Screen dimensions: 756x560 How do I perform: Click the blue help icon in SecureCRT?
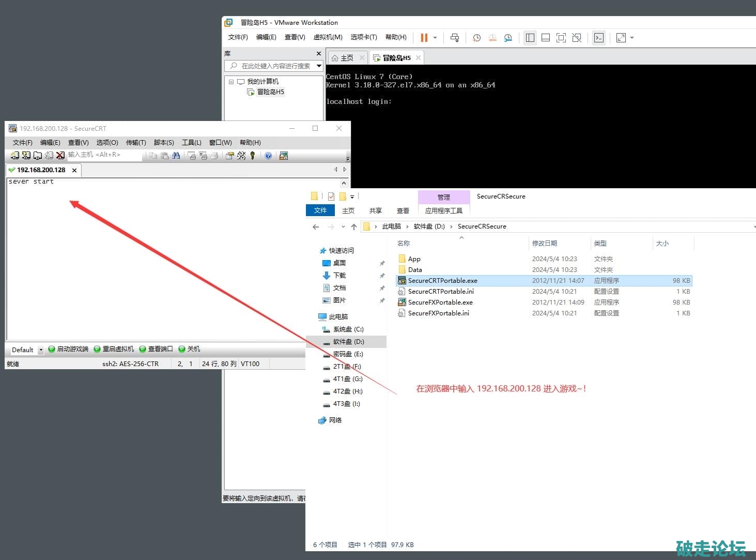point(268,156)
